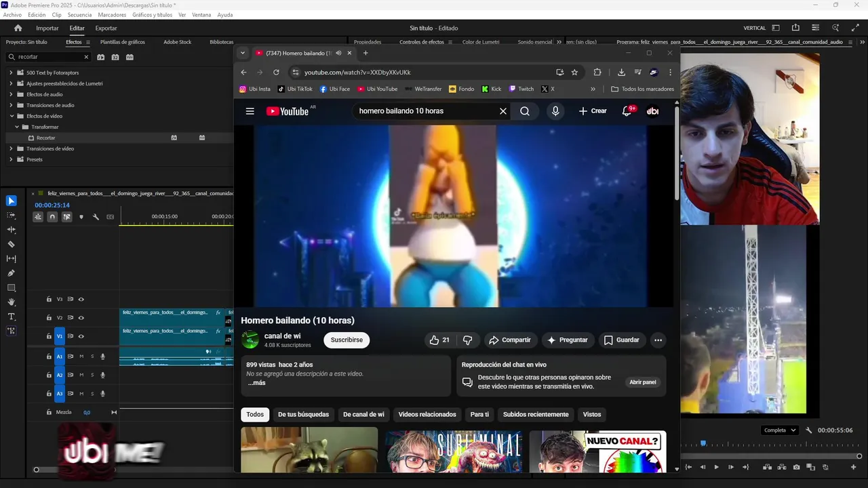
Task: Click the Lift button in program monitor
Action: click(767, 467)
